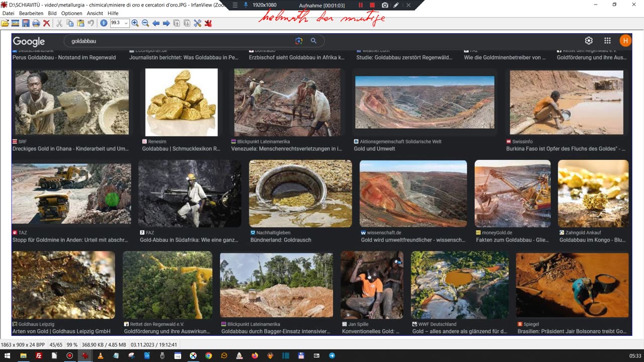644x362 pixels.
Task: Open Telegram from the taskbar
Action: (x=332, y=355)
